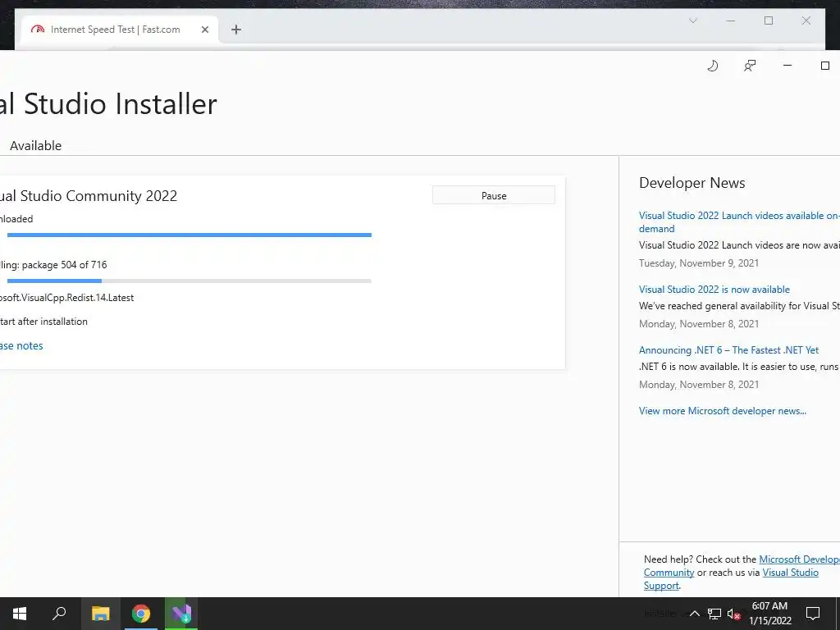Open File Explorer from taskbar

(x=100, y=614)
